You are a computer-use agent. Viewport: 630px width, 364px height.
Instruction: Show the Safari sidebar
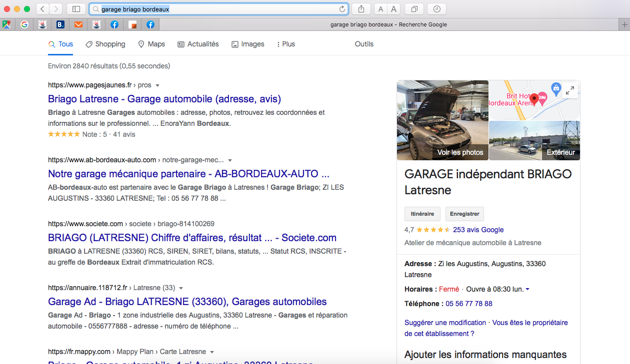pyautogui.click(x=76, y=9)
